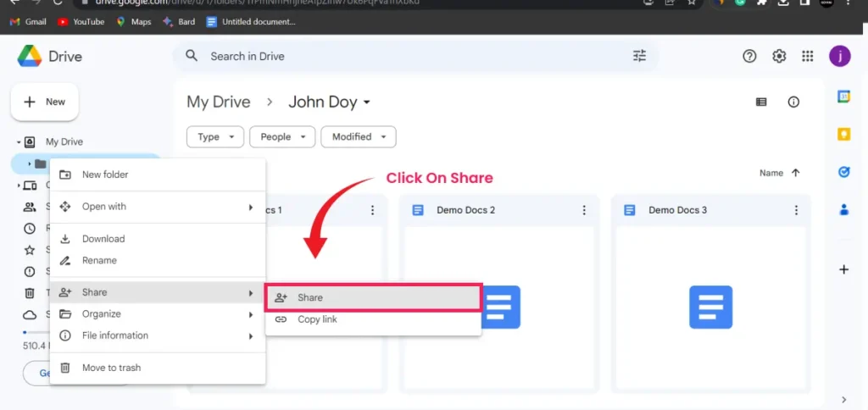This screenshot has width=868, height=410.
Task: Reverse sort direction arrow next to Name
Action: (795, 173)
